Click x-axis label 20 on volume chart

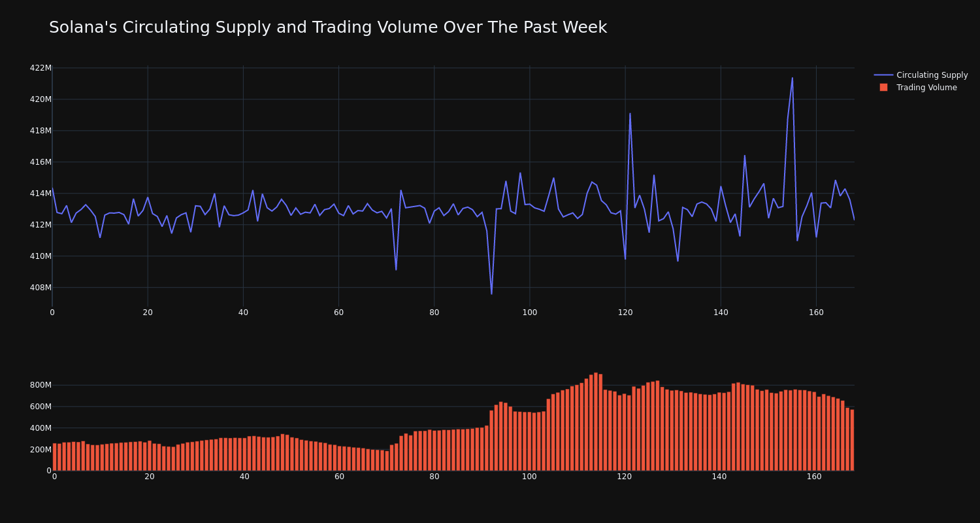(150, 477)
